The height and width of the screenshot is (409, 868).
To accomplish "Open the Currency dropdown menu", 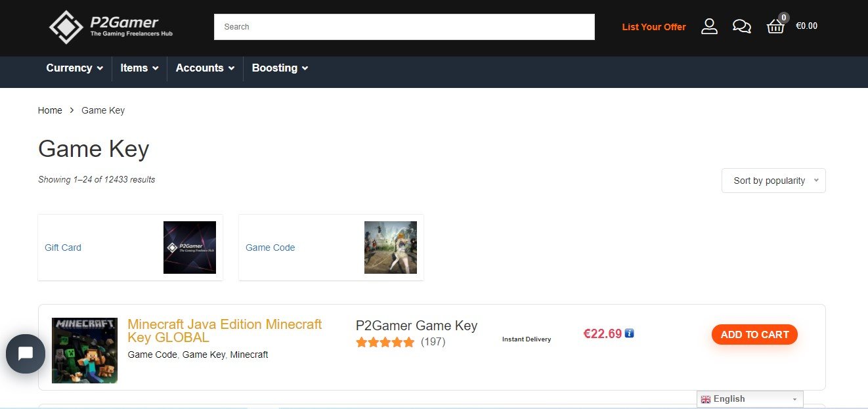I will tap(74, 68).
